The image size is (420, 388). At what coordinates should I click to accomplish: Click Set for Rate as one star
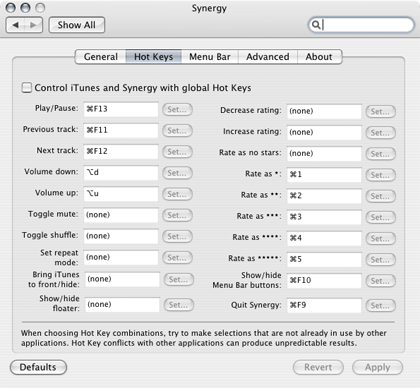click(380, 175)
